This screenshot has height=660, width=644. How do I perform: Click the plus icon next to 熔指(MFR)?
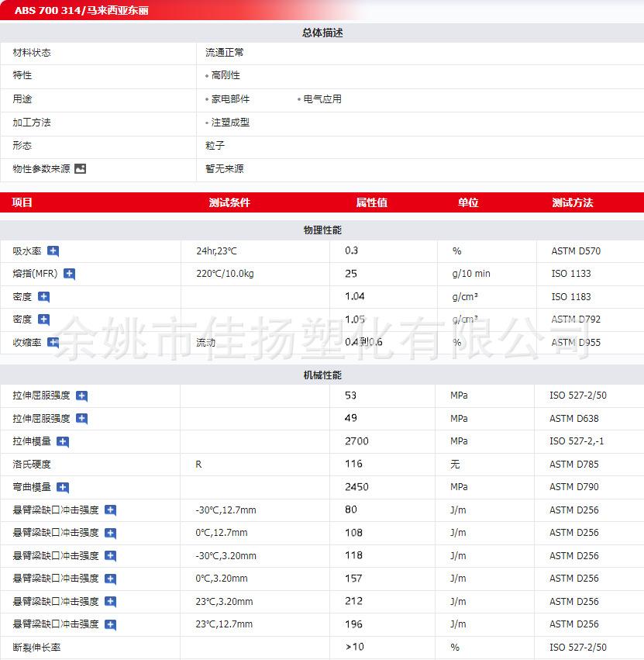[x=70, y=274]
